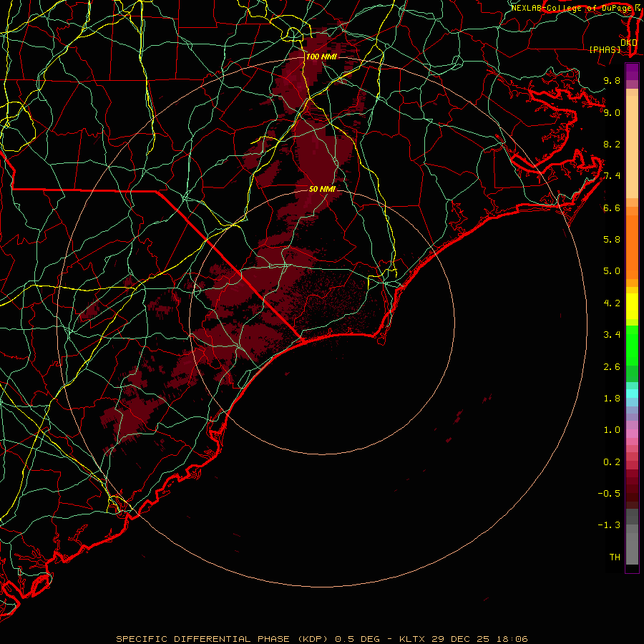Viewport: 644px width, 644px height.
Task: Pick the yellow segment of the color bar
Action: [632, 306]
